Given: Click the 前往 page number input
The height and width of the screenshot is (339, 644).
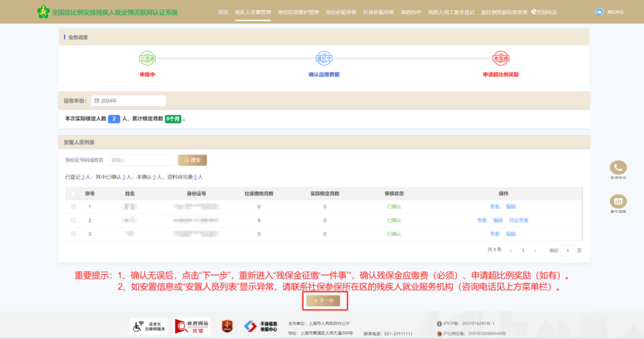Looking at the screenshot, I should pos(568,250).
